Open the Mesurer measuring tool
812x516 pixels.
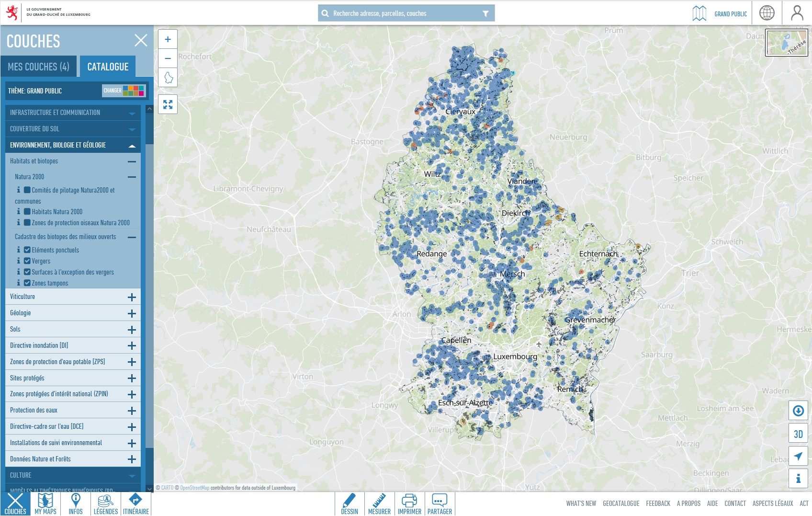click(x=380, y=504)
